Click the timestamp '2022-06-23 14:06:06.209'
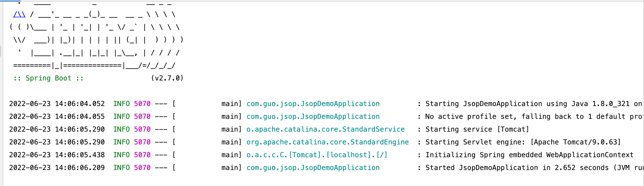The width and height of the screenshot is (644, 186). click(x=57, y=168)
